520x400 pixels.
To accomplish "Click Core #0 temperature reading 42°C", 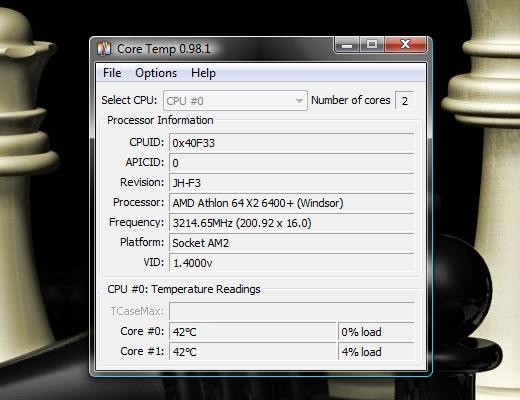I will click(253, 332).
